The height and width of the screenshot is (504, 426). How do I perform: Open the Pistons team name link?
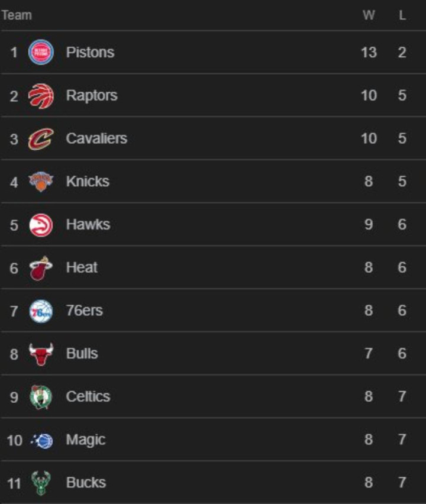coord(90,52)
